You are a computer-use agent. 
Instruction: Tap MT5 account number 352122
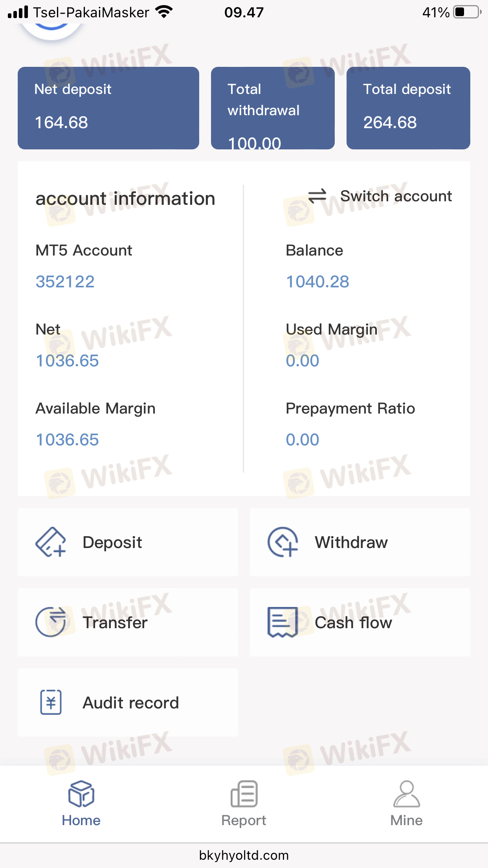[65, 281]
